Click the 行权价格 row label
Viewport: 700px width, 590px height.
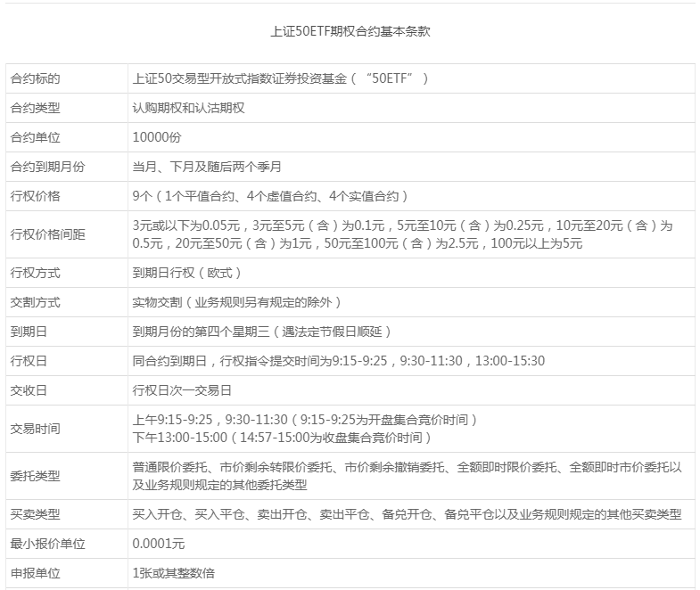(x=35, y=196)
